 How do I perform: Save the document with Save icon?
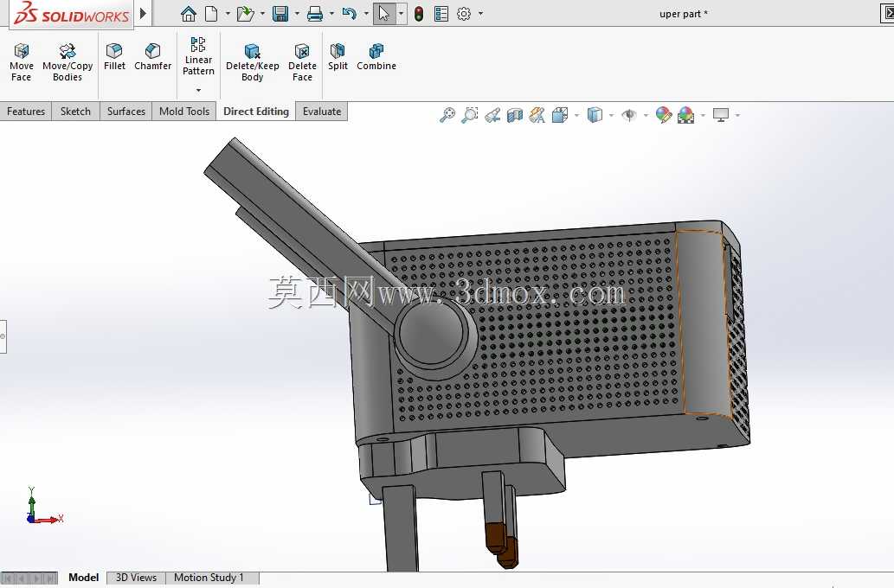coord(280,14)
